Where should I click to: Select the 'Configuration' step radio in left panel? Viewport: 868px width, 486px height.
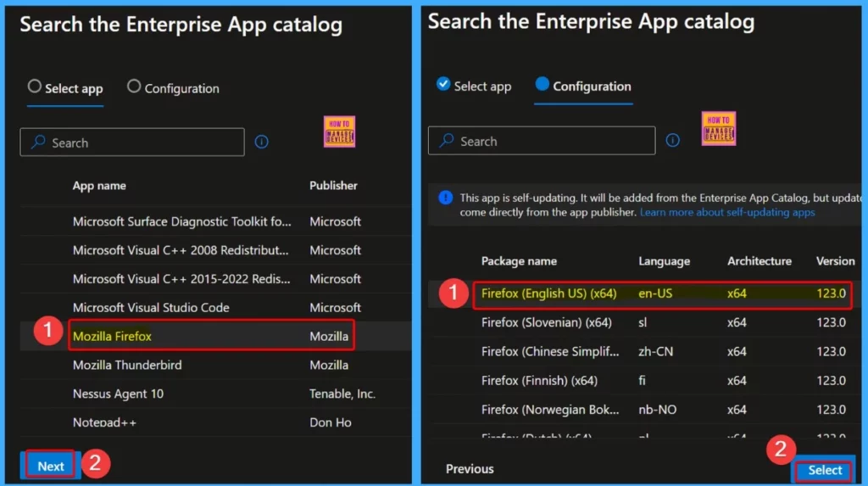[x=133, y=86]
